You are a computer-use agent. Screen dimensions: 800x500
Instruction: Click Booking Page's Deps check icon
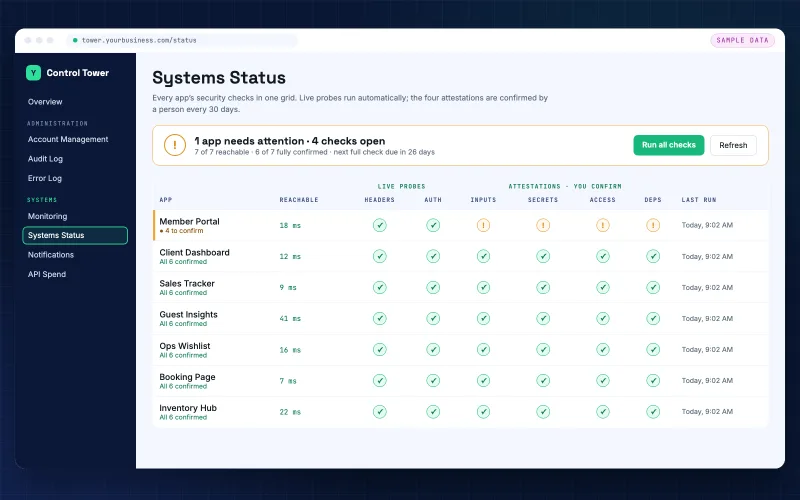pyautogui.click(x=653, y=381)
